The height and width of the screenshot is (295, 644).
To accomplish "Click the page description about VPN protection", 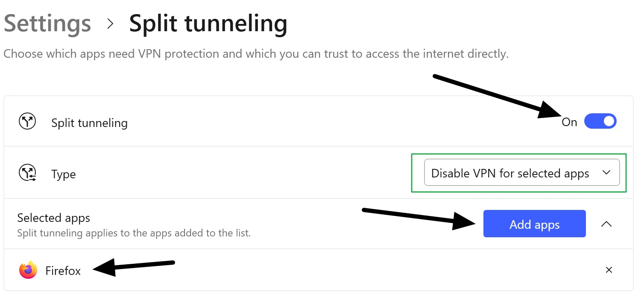I will (256, 54).
